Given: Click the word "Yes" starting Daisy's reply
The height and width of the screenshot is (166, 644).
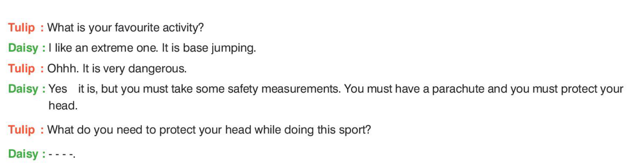Looking at the screenshot, I should point(57,89).
